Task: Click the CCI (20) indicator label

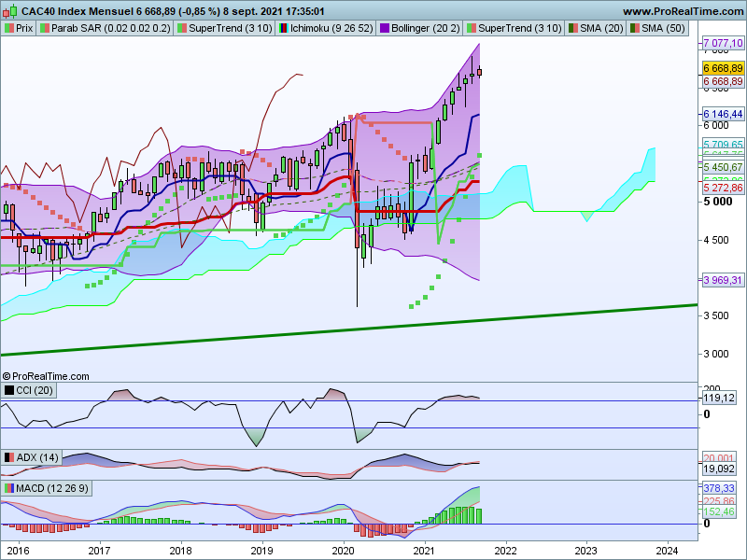Action: [x=29, y=390]
